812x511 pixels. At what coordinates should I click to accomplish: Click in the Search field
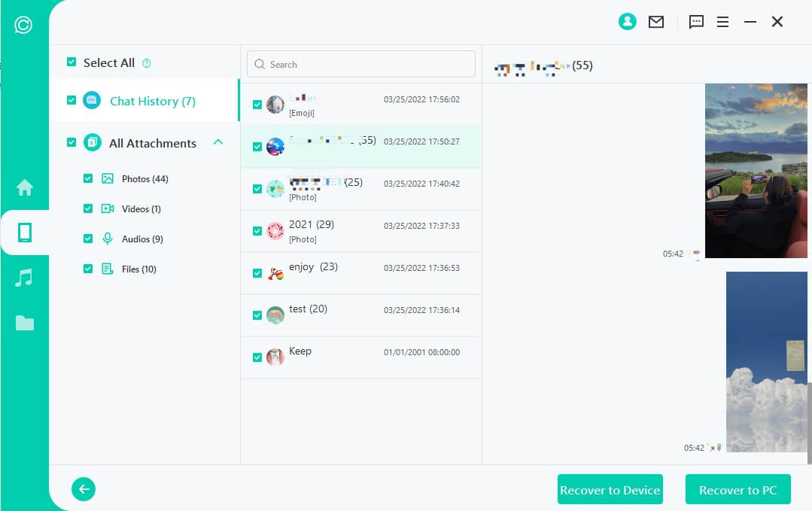pos(361,64)
